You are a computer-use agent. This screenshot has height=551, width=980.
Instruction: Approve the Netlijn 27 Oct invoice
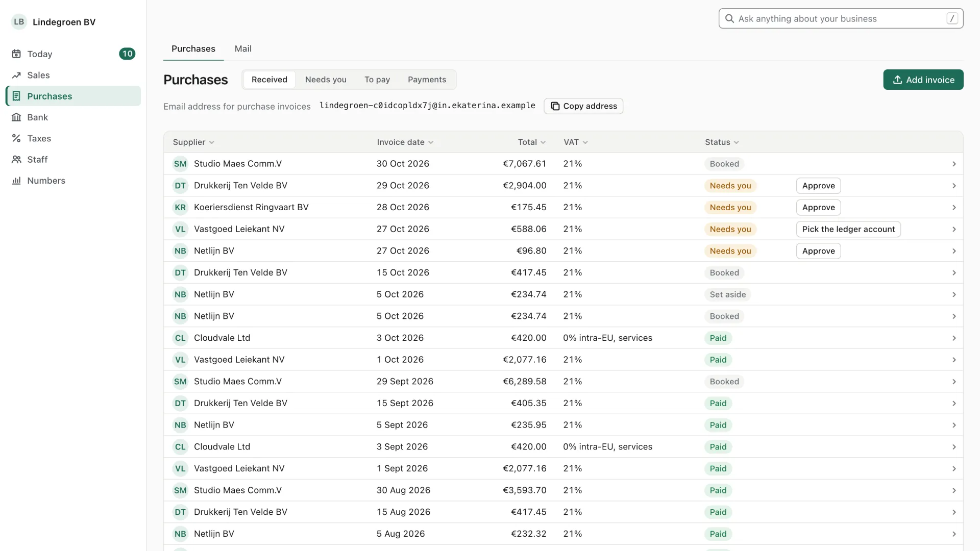[819, 251]
